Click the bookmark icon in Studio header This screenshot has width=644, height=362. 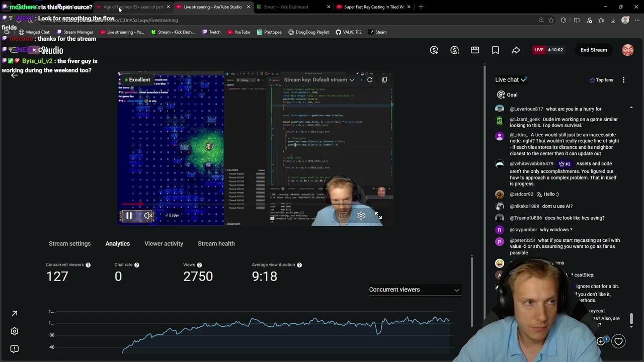click(x=496, y=50)
